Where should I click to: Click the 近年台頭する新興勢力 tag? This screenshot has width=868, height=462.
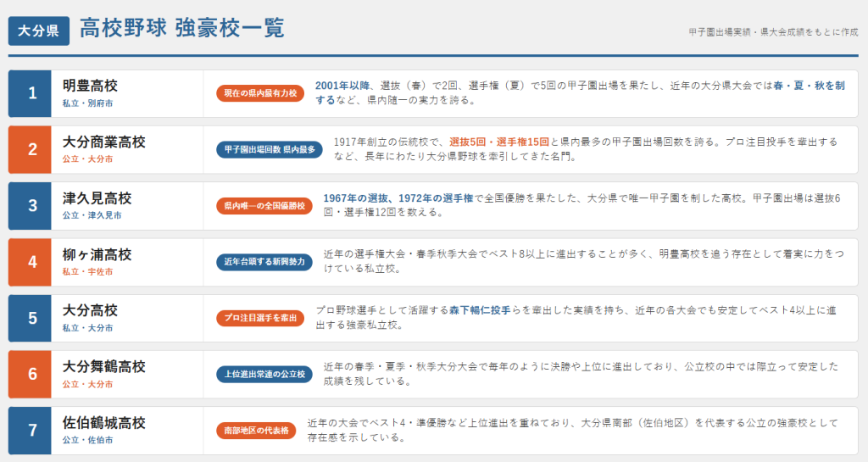(x=264, y=262)
